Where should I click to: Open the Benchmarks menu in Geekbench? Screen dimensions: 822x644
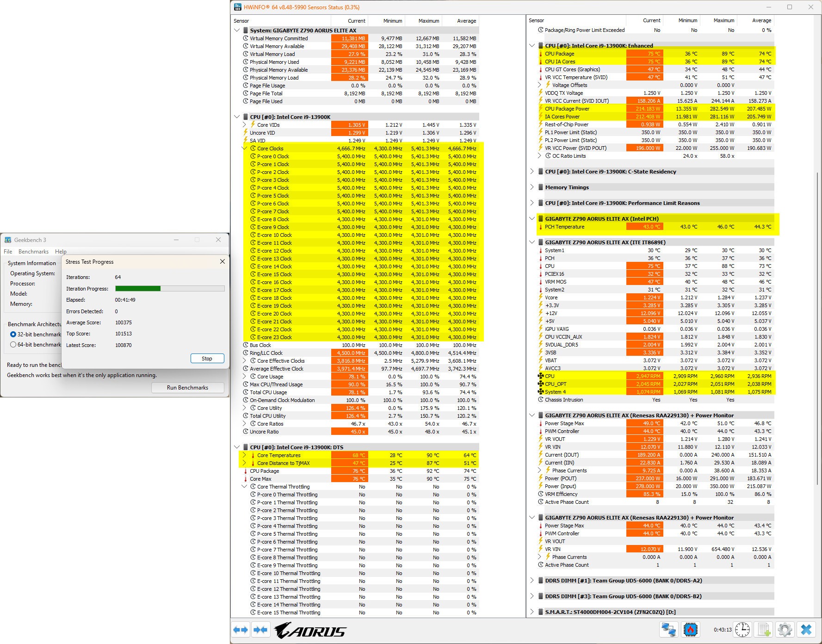[x=33, y=252]
